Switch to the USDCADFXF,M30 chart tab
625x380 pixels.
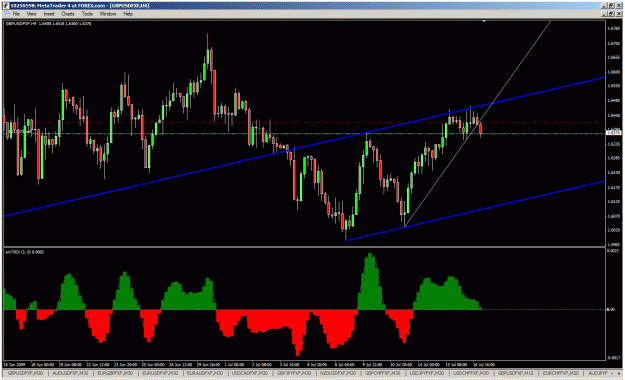pyautogui.click(x=250, y=373)
